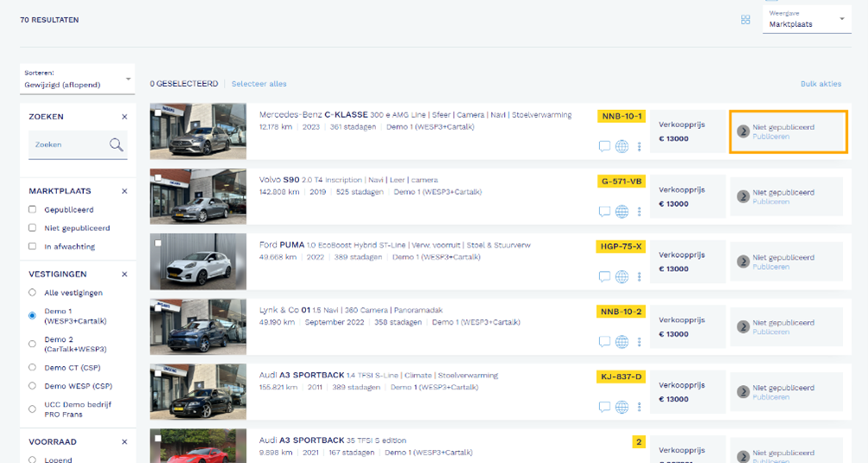868x463 pixels.
Task: Click license plate G-571-VB
Action: click(x=622, y=181)
